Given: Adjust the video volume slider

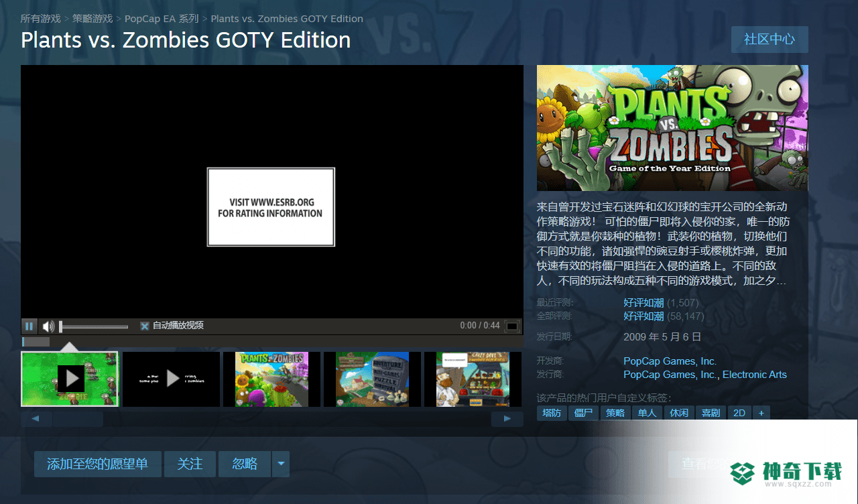Looking at the screenshot, I should [x=93, y=326].
